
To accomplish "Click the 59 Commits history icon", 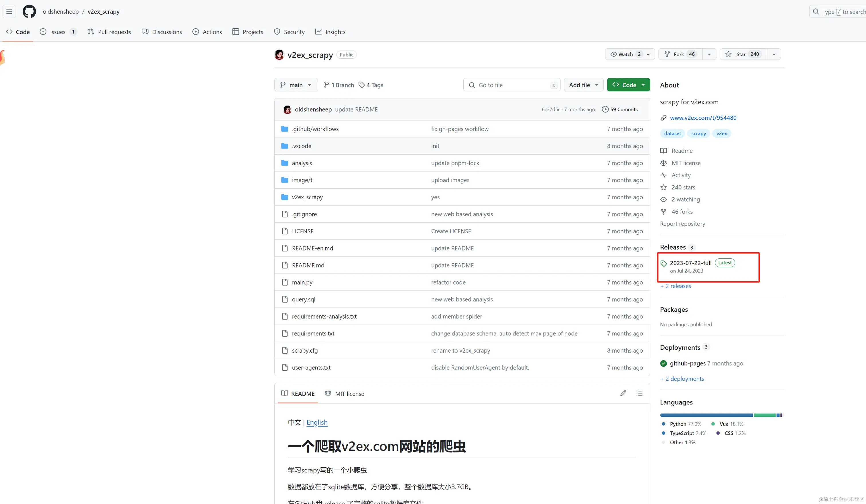I will point(605,109).
